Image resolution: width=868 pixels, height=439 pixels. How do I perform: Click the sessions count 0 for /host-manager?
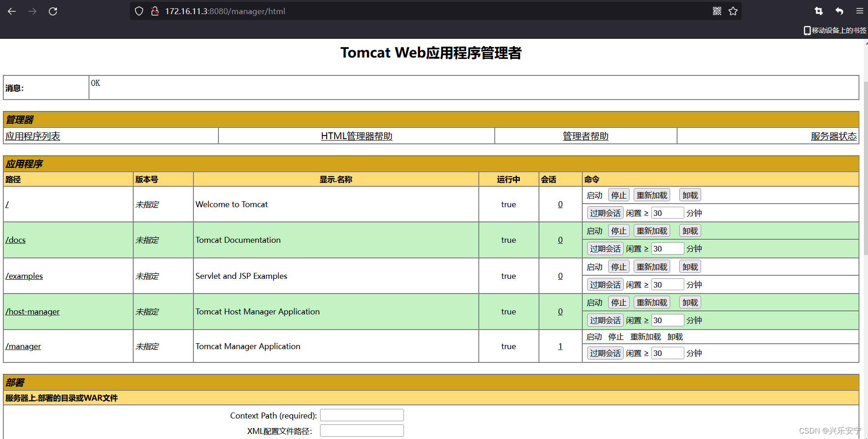coord(560,312)
